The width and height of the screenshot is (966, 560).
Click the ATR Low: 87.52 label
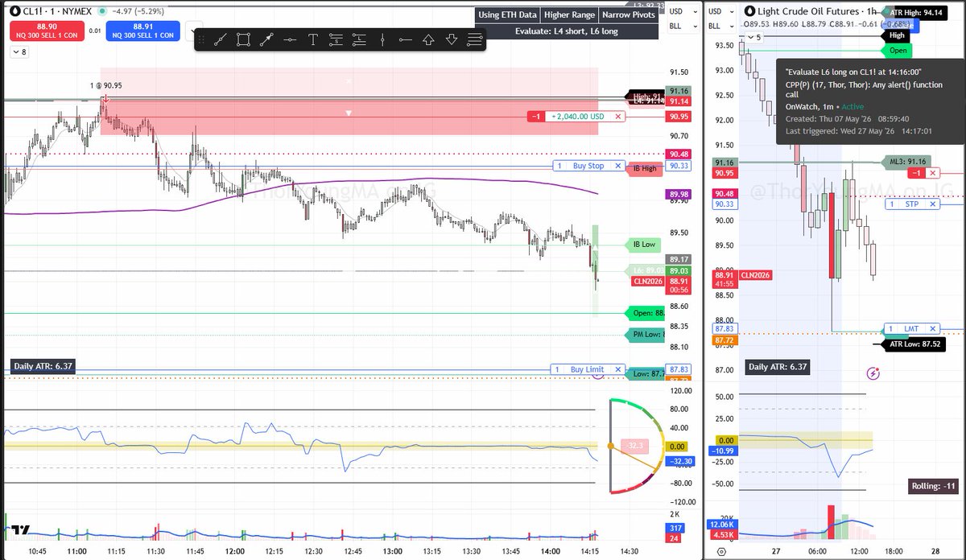coord(914,344)
